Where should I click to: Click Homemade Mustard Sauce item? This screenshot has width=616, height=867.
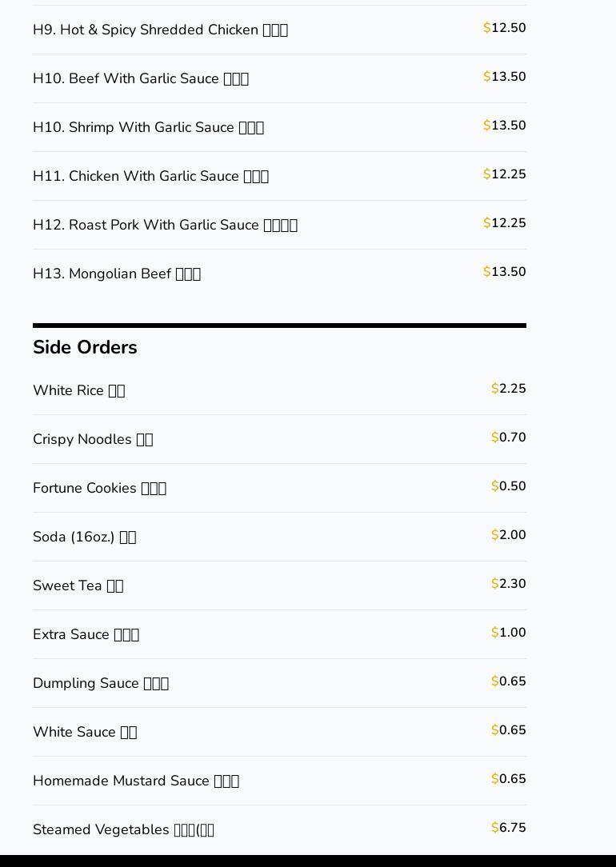point(136,781)
